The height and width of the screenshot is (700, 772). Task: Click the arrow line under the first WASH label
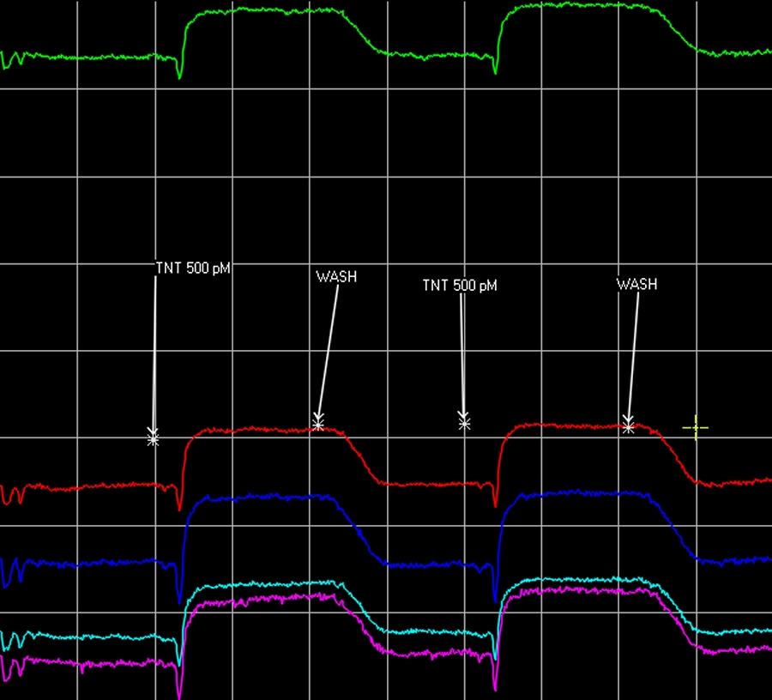tap(328, 352)
